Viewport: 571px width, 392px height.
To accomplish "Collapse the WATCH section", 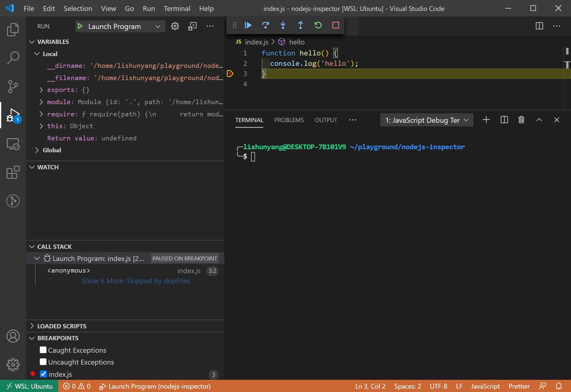I will pyautogui.click(x=32, y=167).
